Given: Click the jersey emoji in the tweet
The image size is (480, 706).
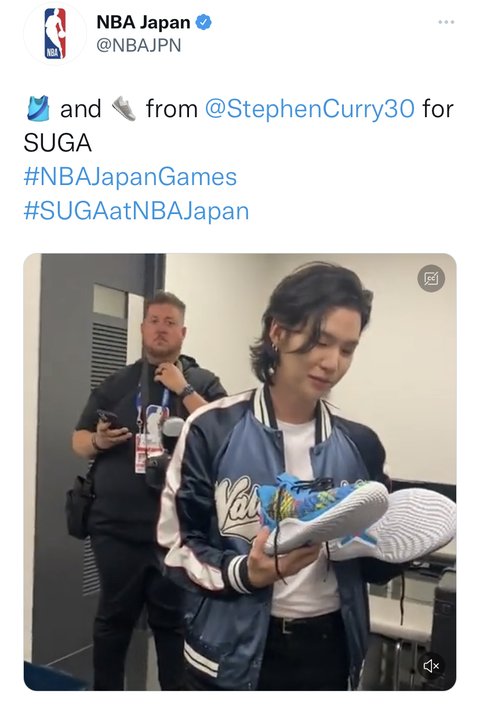Looking at the screenshot, I should 38,109.
